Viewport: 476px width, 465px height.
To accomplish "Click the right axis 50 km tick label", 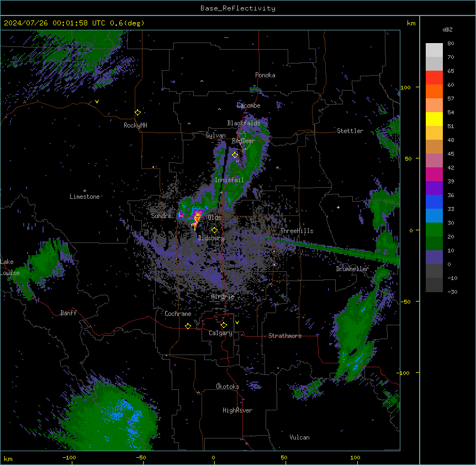I will coord(408,158).
